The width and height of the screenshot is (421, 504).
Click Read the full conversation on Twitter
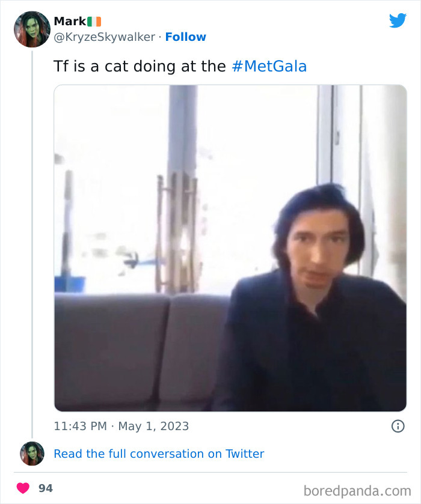[159, 454]
